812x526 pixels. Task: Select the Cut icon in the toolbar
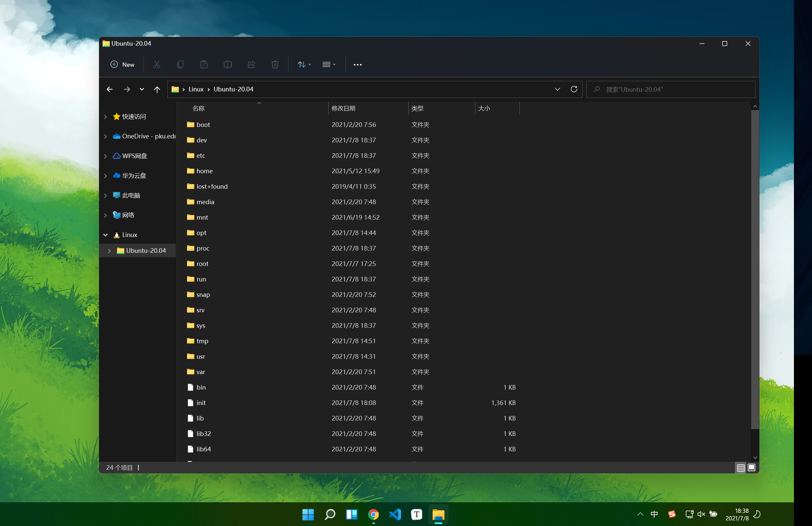(156, 64)
